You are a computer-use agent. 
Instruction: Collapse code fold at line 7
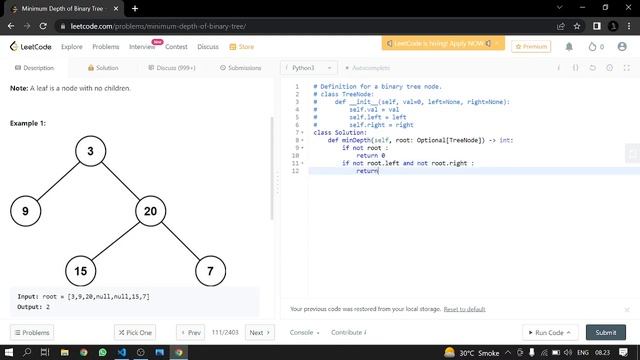pyautogui.click(x=302, y=133)
